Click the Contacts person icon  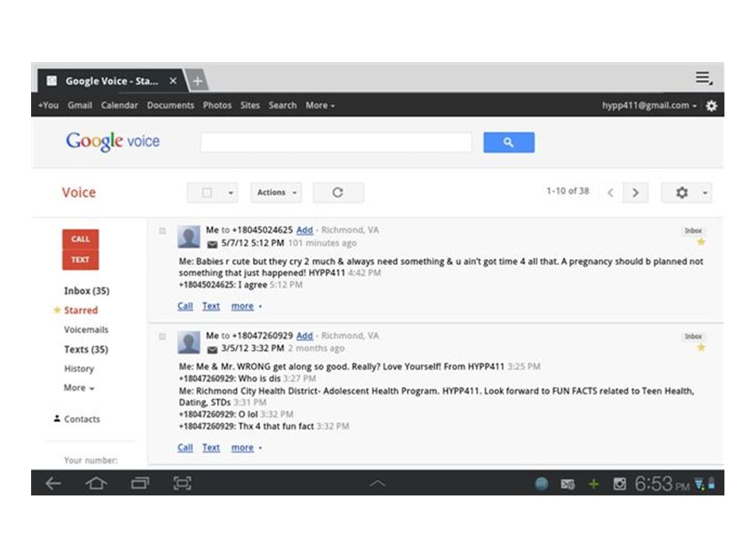(x=57, y=418)
